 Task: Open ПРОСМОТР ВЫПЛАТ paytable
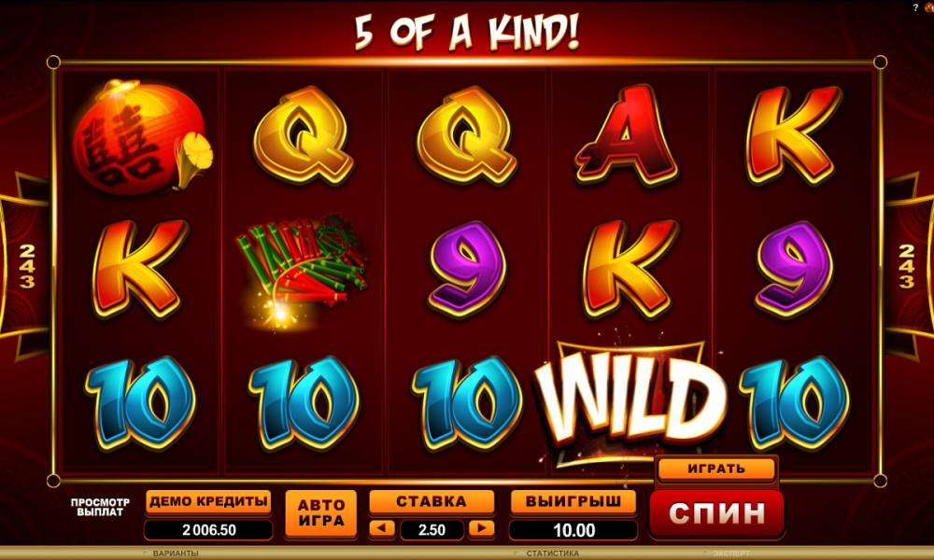pyautogui.click(x=100, y=507)
